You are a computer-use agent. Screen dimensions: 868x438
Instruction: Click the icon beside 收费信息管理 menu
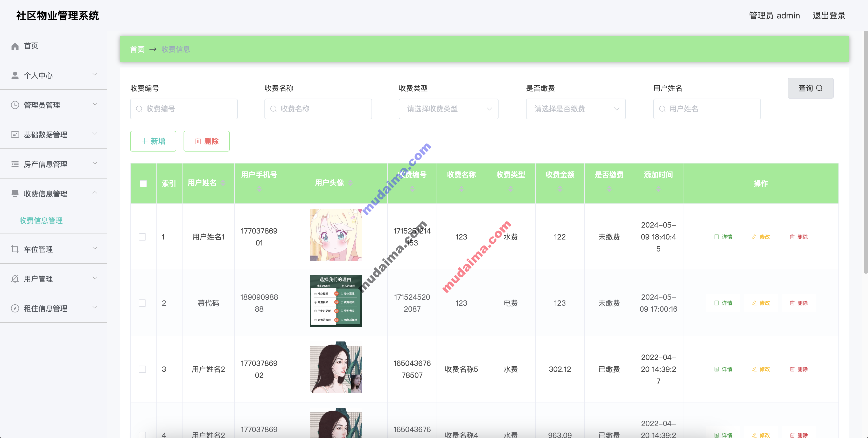tap(15, 194)
